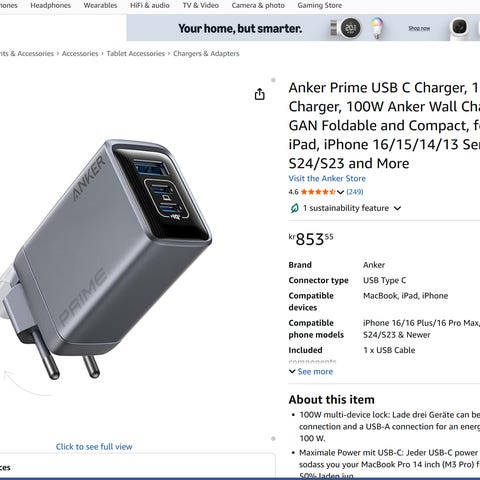Click the share icon above product image

259,94
